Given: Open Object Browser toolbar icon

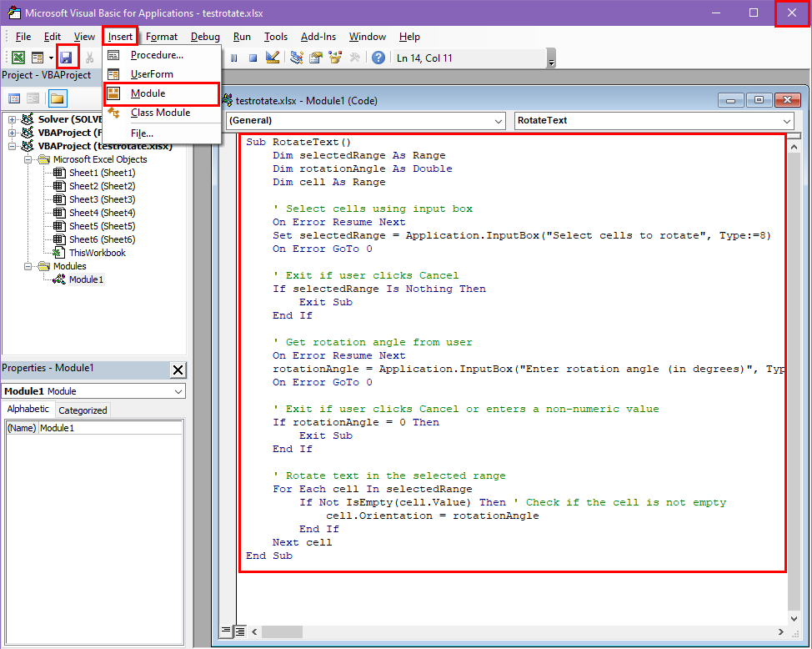Looking at the screenshot, I should 335,58.
